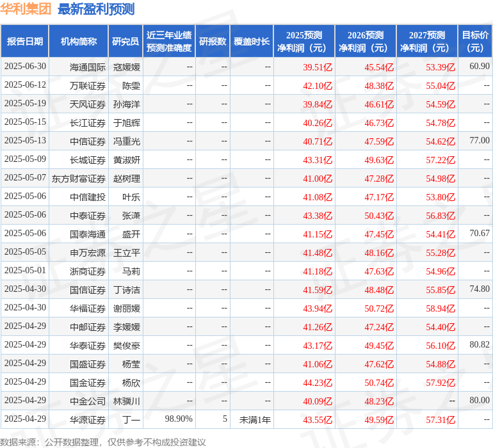Image resolution: width=493 pixels, height=448 pixels.
Task: Click accuracy value 98.90%
Action: (179, 419)
